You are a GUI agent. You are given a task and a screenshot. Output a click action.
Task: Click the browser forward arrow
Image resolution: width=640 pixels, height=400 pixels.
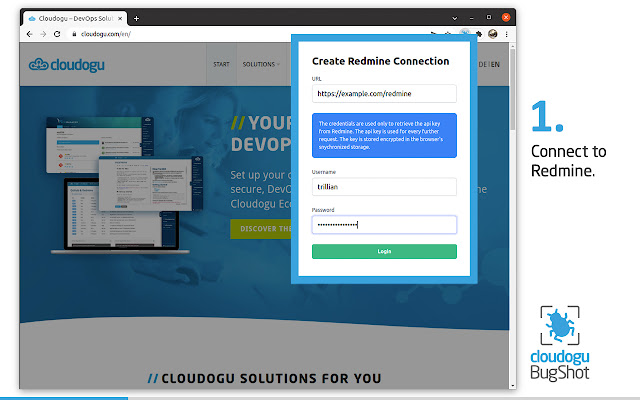coord(43,34)
